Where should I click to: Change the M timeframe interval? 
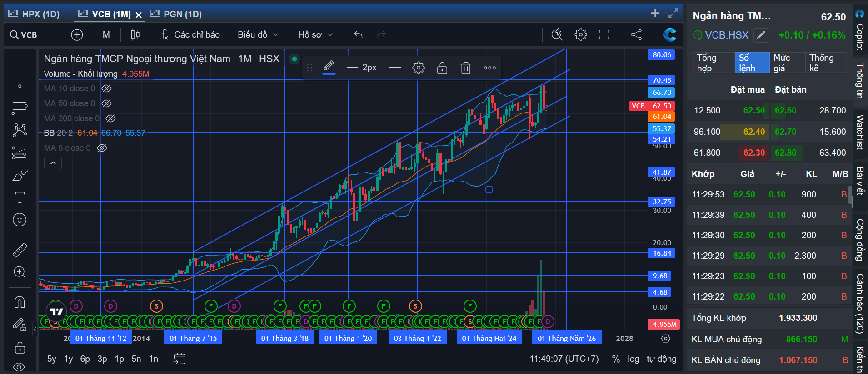click(x=106, y=35)
